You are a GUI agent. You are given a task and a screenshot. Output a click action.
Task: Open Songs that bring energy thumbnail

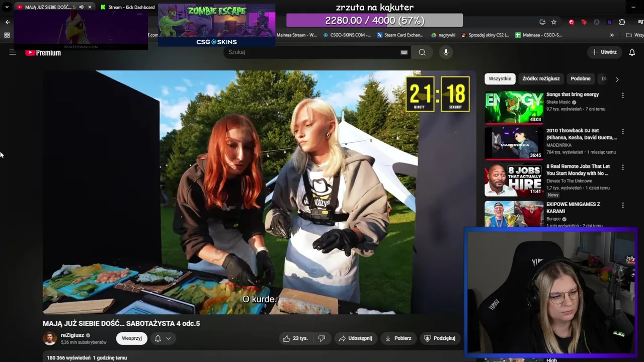(514, 107)
